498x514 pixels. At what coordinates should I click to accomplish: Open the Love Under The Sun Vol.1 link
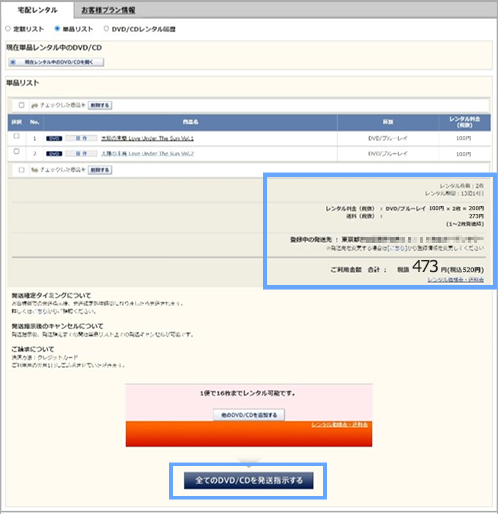pyautogui.click(x=147, y=138)
